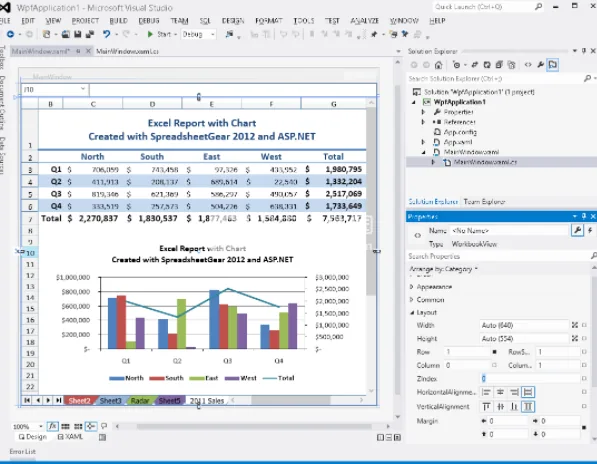
Task: Switch to the XAML view button
Action: pyautogui.click(x=70, y=437)
